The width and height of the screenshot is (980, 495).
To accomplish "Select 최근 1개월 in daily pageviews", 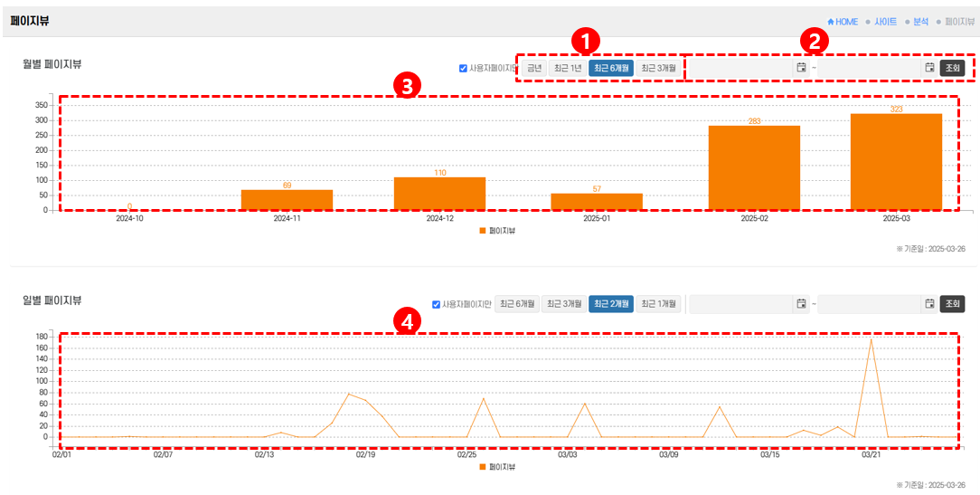I will 658,304.
